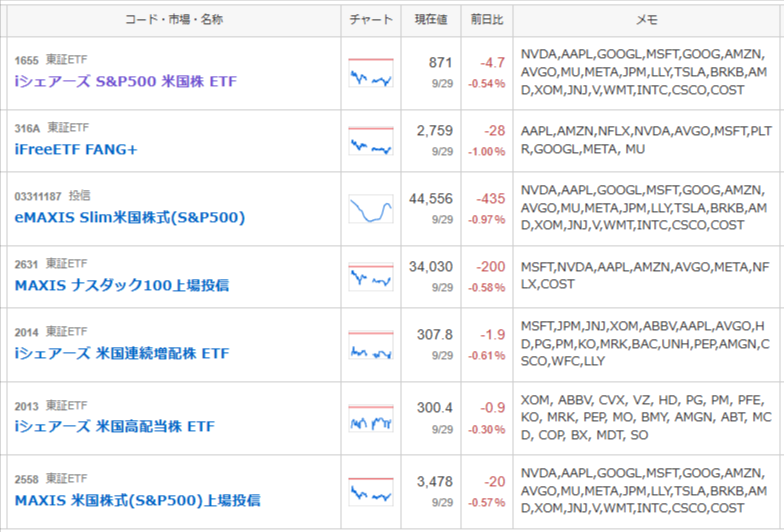Viewport: 784px width, 532px height.
Task: Click the mini chart for iFreeETF FANG+
Action: click(x=370, y=141)
